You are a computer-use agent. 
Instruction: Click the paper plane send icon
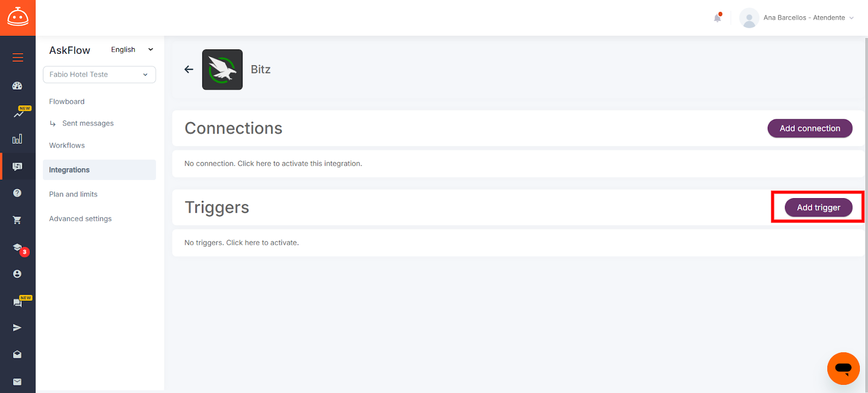17,327
